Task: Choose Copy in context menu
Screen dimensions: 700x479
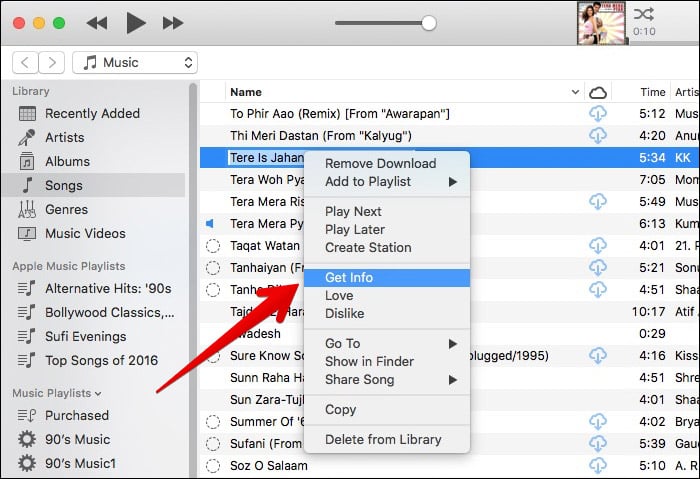Action: point(387,410)
